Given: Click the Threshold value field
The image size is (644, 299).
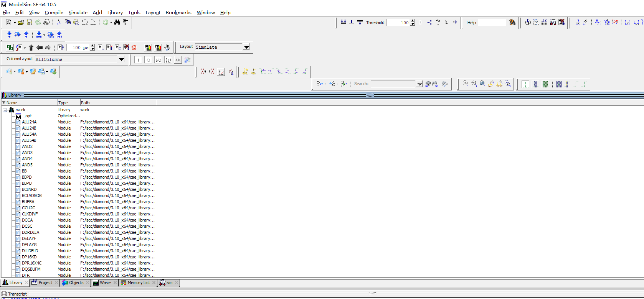Looking at the screenshot, I should 398,23.
